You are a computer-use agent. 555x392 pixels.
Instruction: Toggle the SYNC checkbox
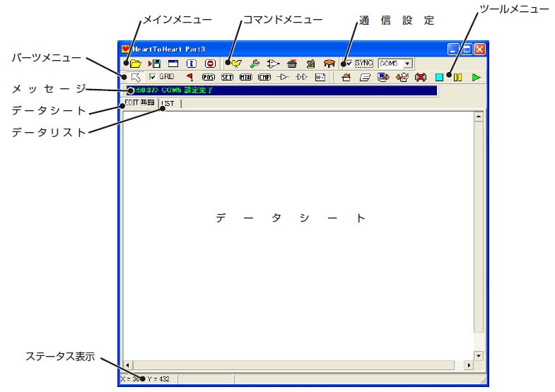(x=349, y=64)
